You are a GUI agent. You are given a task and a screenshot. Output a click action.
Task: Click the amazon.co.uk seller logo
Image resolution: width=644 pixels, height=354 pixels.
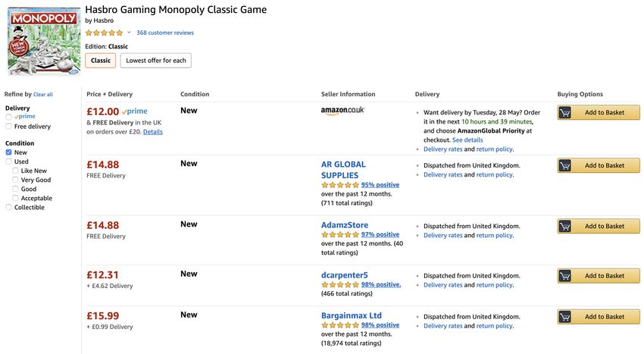pyautogui.click(x=342, y=111)
